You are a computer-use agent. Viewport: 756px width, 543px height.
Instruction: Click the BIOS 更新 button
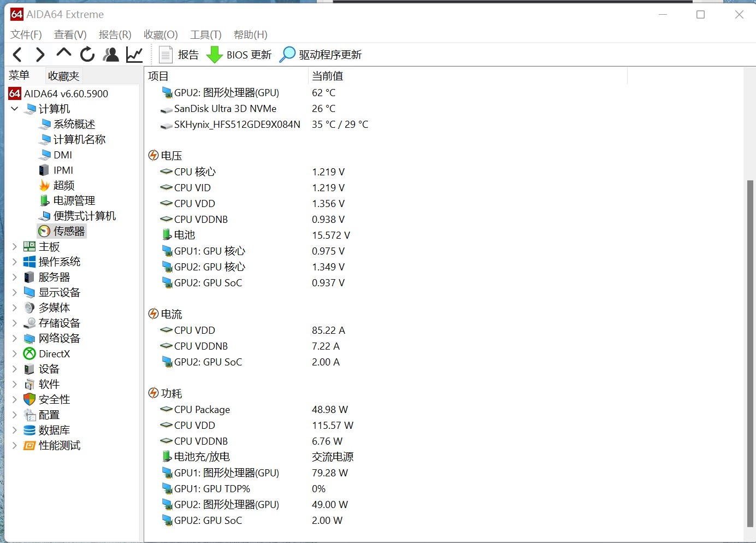click(239, 55)
